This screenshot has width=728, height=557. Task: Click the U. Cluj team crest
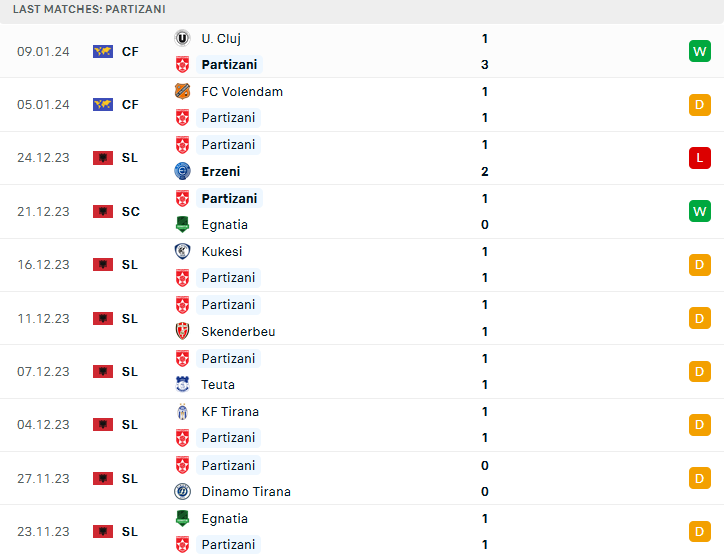pyautogui.click(x=182, y=38)
